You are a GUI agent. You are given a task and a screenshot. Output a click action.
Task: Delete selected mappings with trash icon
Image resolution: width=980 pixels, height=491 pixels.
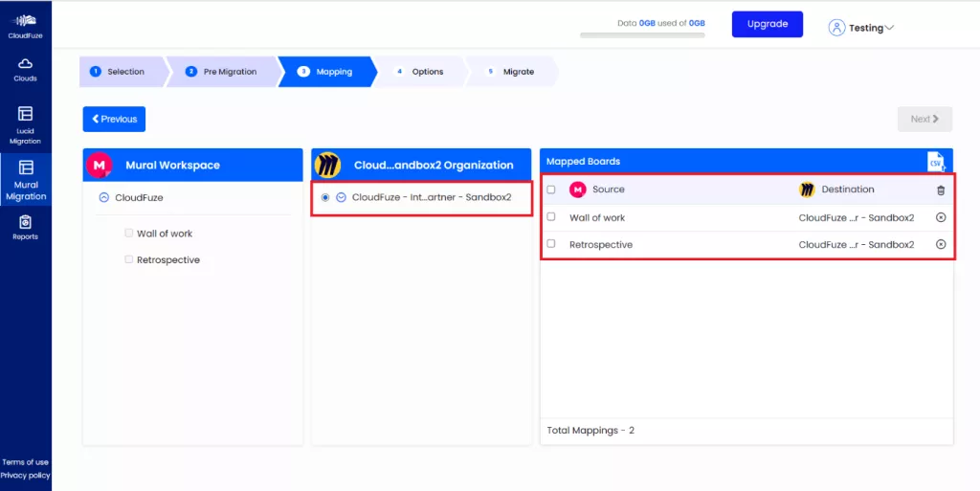click(x=941, y=190)
